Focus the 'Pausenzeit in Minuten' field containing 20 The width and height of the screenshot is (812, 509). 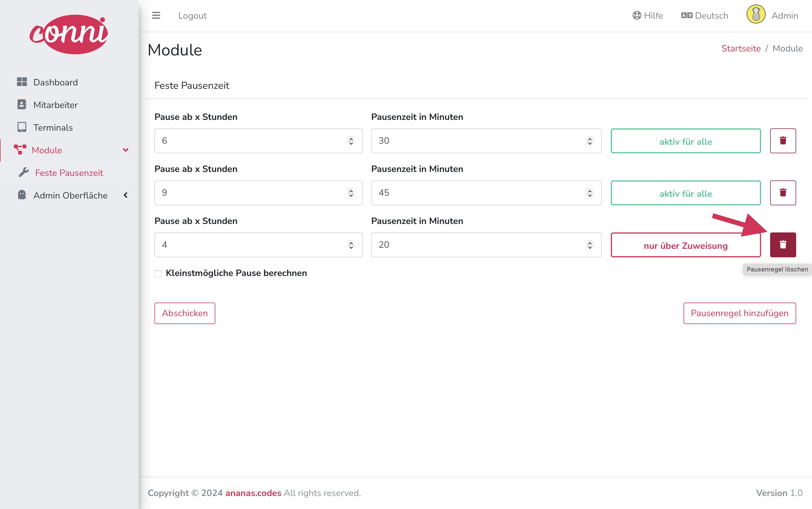(x=486, y=245)
